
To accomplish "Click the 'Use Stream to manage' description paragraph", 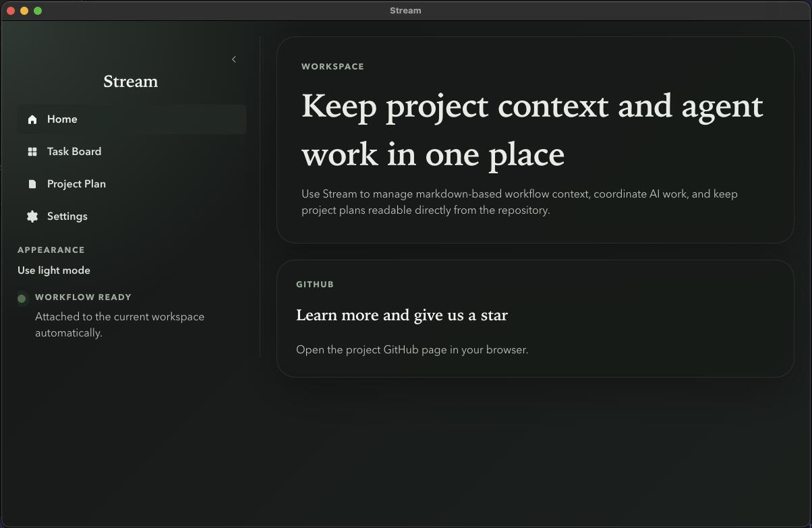I will click(519, 202).
